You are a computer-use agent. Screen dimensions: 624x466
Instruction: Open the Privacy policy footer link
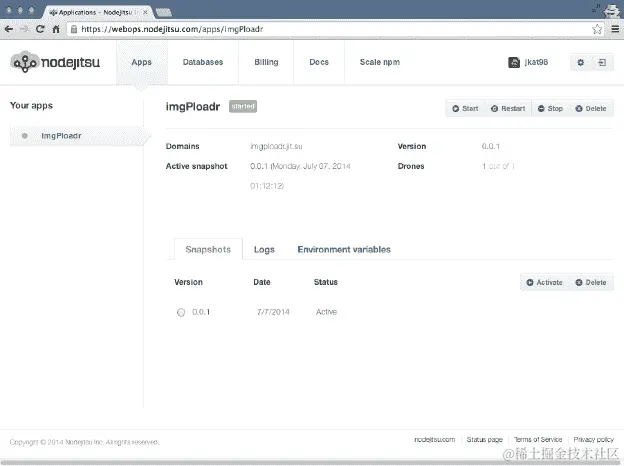coord(593,440)
